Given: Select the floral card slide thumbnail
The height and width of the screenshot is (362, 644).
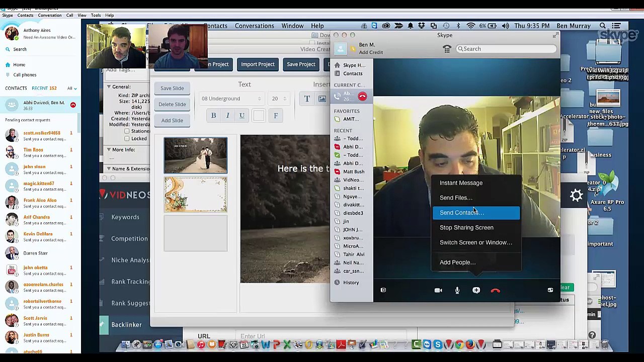Looking at the screenshot, I should (195, 194).
